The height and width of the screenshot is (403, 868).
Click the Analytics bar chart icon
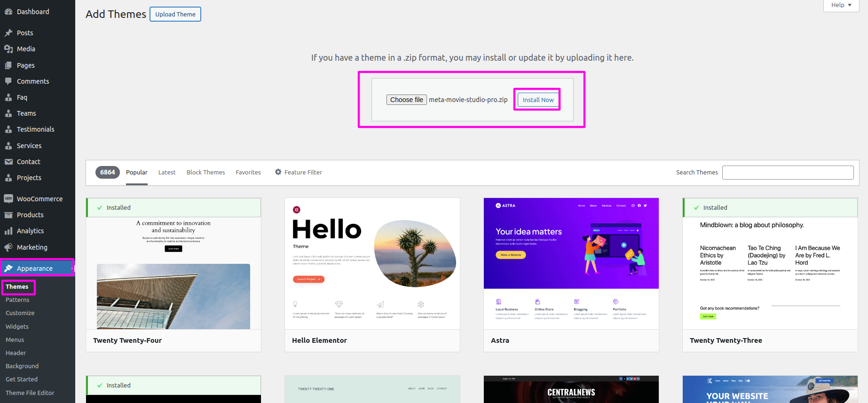[x=8, y=231]
